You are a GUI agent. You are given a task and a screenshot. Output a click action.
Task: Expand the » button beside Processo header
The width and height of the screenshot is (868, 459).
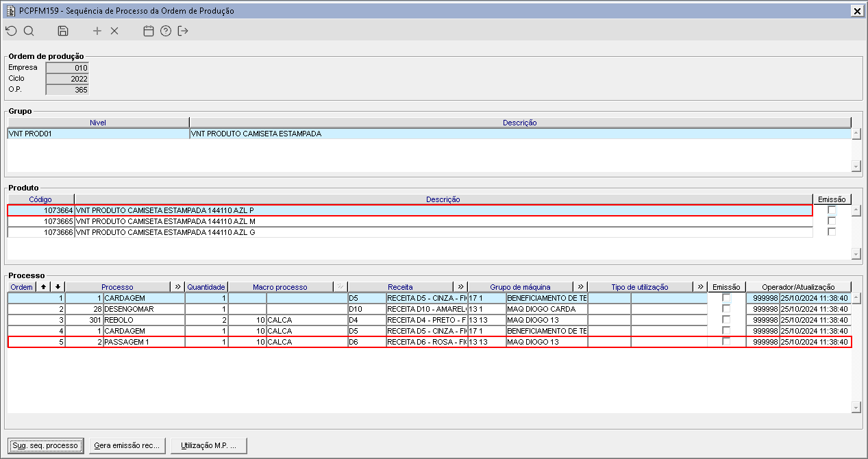[x=178, y=287]
